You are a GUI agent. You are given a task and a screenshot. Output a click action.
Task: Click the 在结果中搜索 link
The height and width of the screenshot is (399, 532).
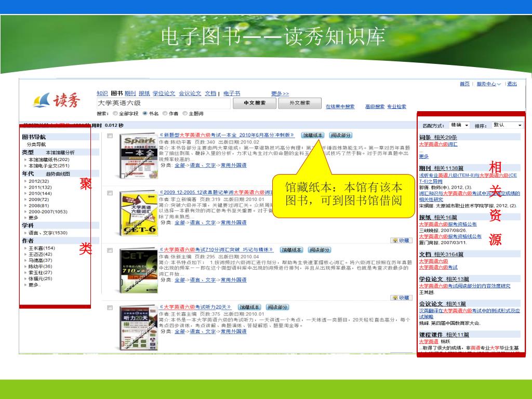(340, 107)
